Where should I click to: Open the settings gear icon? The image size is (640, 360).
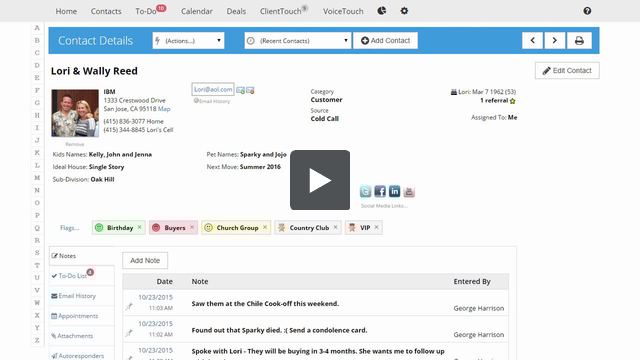404,11
